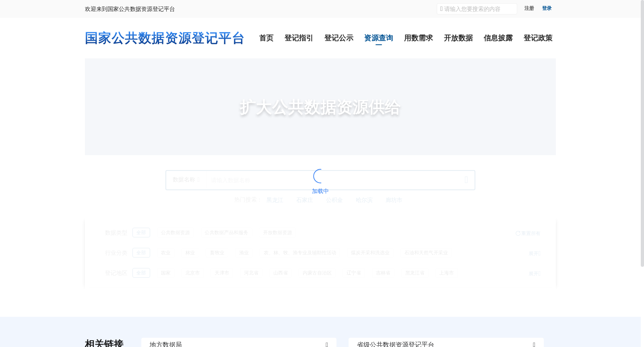This screenshot has width=644, height=347.
Task: Open the 信息披露 menu
Action: pyautogui.click(x=498, y=38)
